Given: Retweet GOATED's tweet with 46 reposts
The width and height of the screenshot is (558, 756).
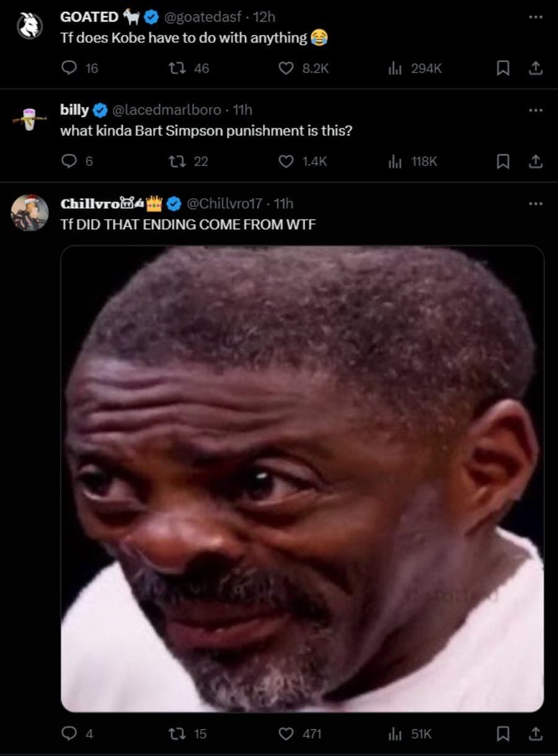Looking at the screenshot, I should (x=176, y=68).
